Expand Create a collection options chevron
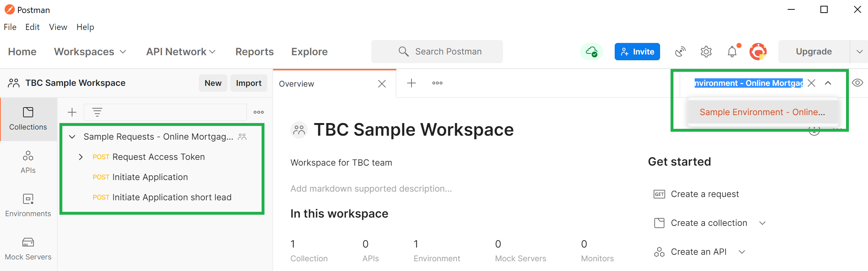The height and width of the screenshot is (271, 868). [762, 223]
